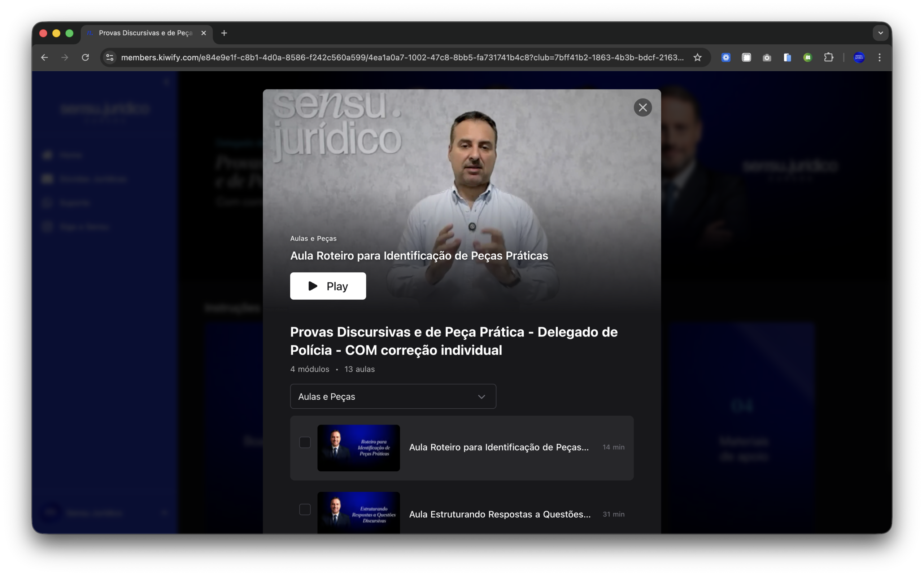Reload the page
The image size is (924, 576).
[x=86, y=57]
